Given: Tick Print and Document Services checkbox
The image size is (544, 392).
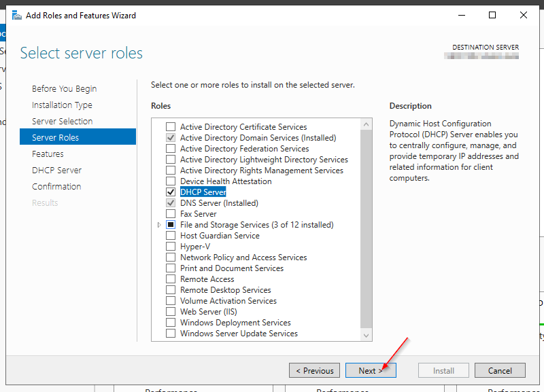Looking at the screenshot, I should [171, 268].
